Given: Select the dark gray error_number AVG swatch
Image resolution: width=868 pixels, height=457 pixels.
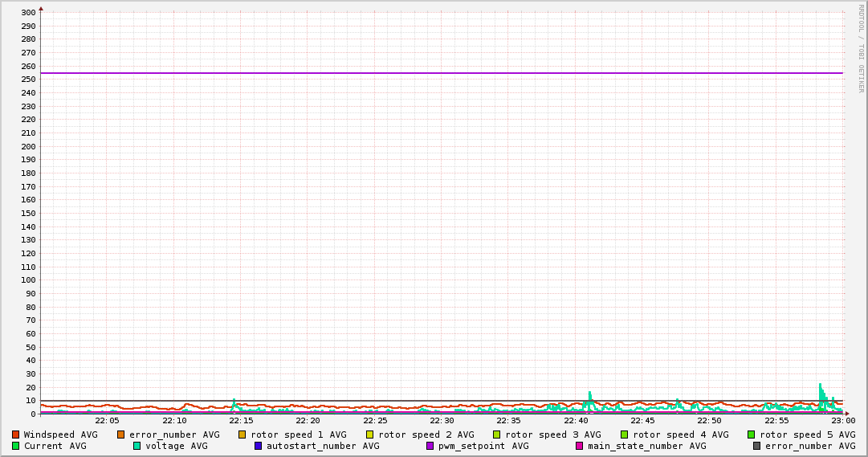Looking at the screenshot, I should [756, 446].
